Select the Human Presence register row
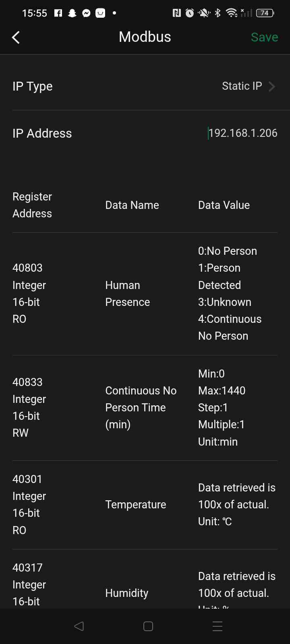290x644 pixels. click(145, 294)
